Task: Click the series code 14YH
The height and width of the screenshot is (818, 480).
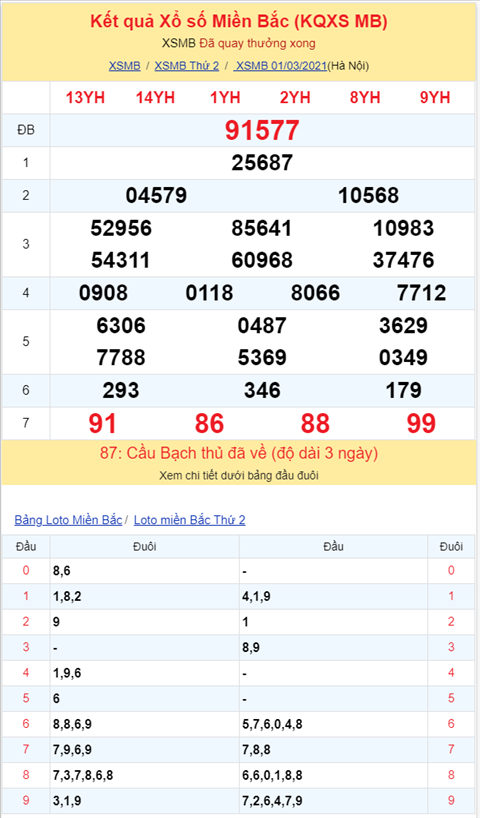Action: (x=155, y=98)
